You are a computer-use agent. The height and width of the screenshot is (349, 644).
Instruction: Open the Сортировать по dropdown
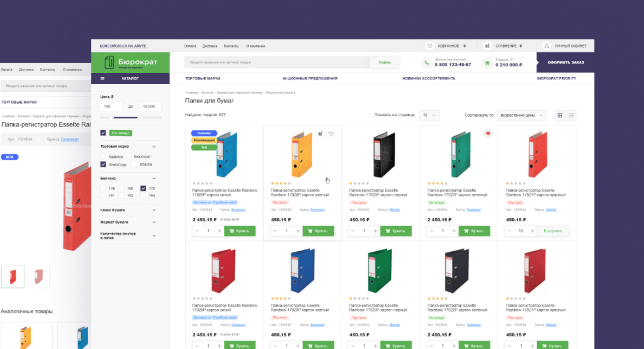coord(521,115)
